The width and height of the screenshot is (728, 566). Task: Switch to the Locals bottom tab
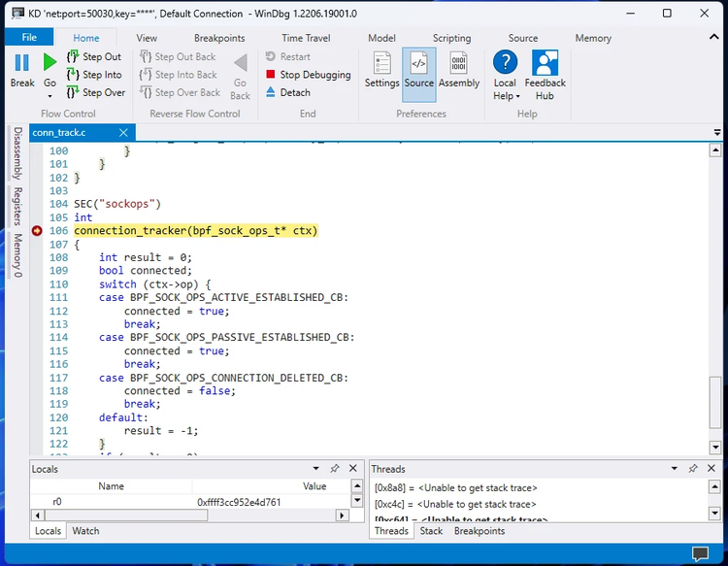(48, 531)
